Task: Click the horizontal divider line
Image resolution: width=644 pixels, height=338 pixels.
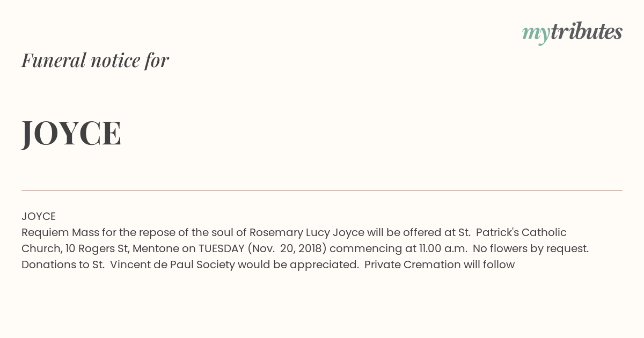Action: pyautogui.click(x=322, y=190)
